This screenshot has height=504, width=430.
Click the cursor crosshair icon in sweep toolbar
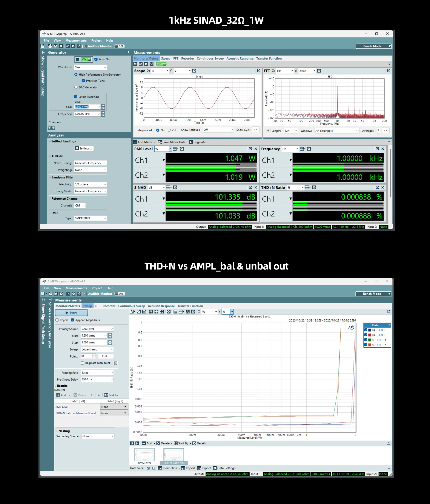point(169,312)
